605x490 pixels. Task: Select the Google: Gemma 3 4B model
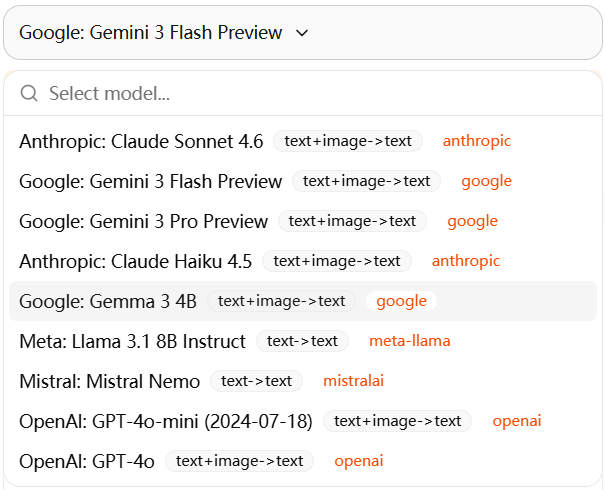(x=108, y=301)
